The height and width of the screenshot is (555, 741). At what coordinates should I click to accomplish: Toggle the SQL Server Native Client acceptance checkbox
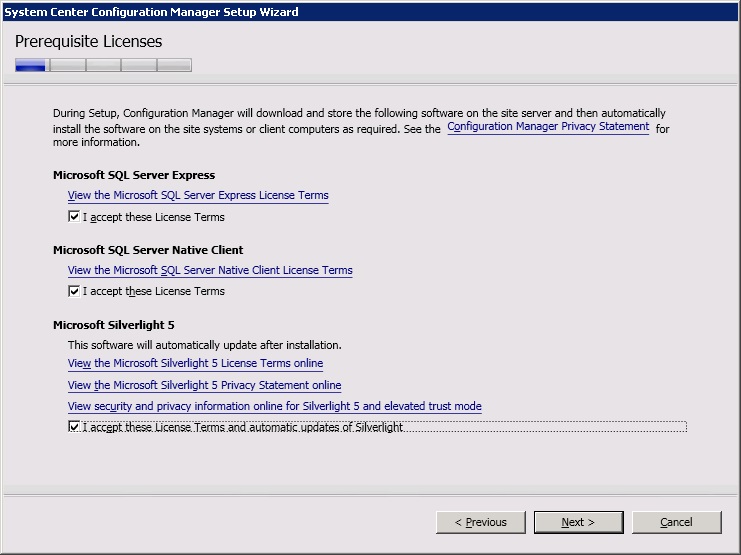tap(74, 291)
